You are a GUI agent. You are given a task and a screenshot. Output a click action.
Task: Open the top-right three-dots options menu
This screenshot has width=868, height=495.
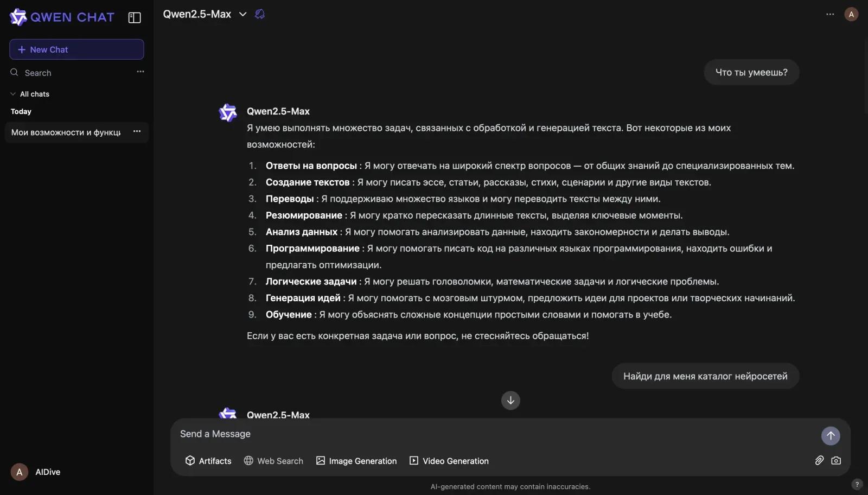[x=830, y=14]
